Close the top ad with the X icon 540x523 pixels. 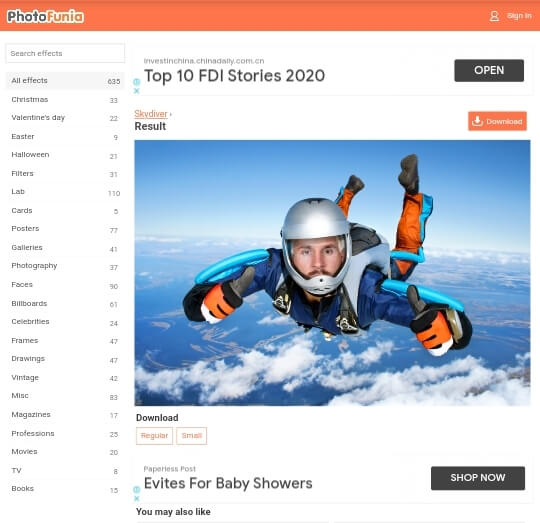[x=136, y=91]
